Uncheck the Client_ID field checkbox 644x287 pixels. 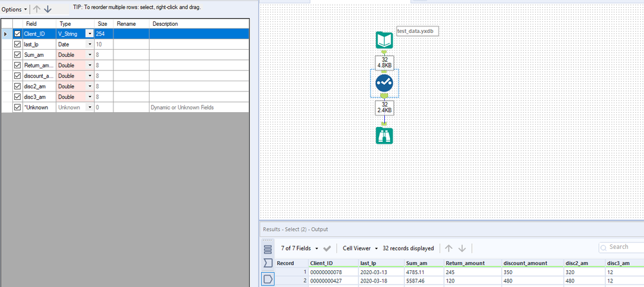[x=17, y=34]
